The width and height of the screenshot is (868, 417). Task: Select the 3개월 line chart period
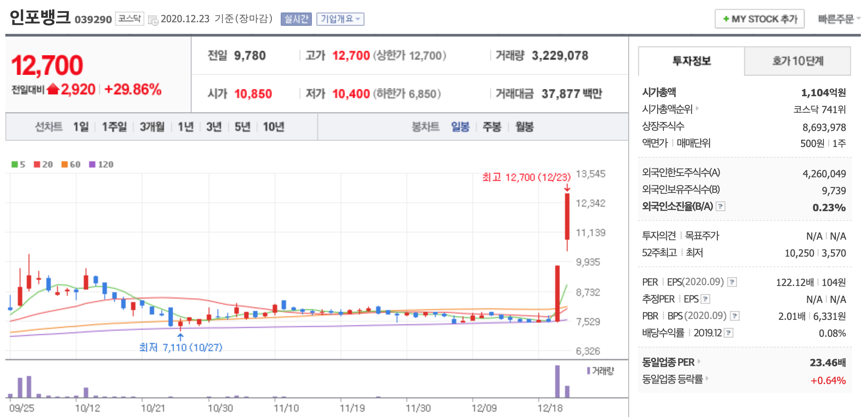click(152, 127)
